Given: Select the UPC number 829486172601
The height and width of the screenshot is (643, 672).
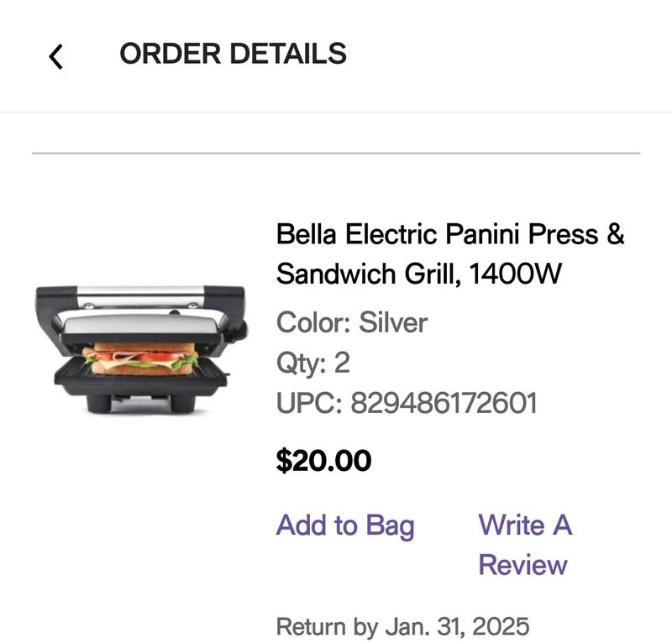Looking at the screenshot, I should click(x=443, y=404).
